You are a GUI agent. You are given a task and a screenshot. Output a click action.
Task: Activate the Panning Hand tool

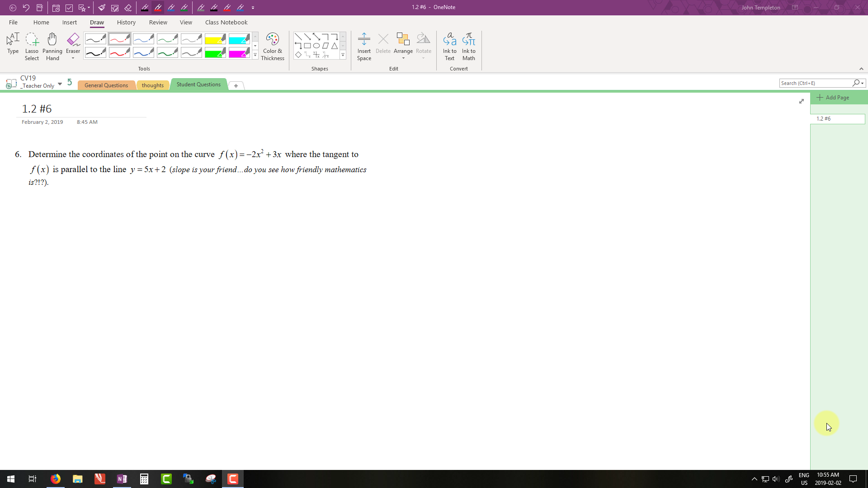(x=52, y=46)
